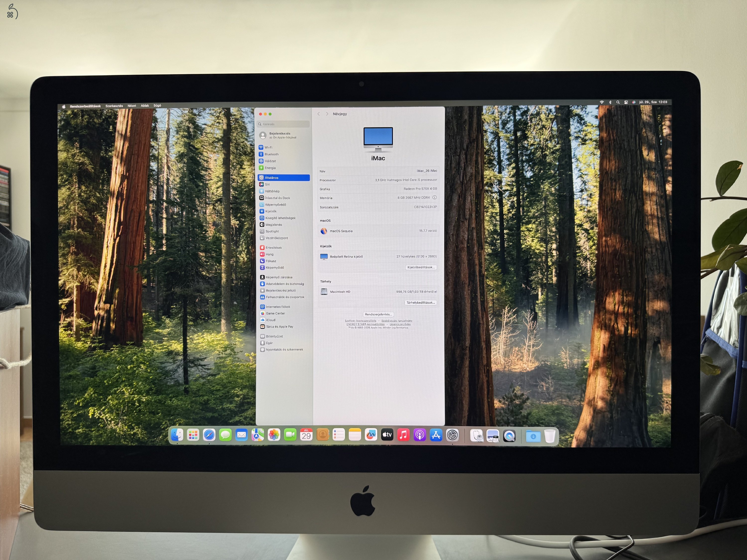Open the Trash in the Dock

pos(550,436)
